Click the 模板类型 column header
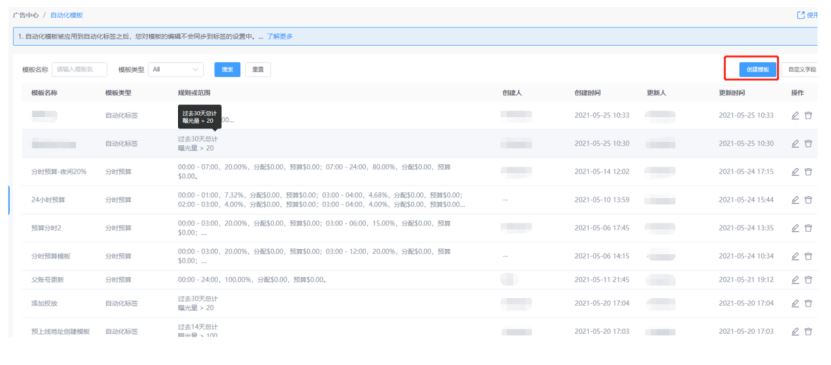 (x=118, y=93)
